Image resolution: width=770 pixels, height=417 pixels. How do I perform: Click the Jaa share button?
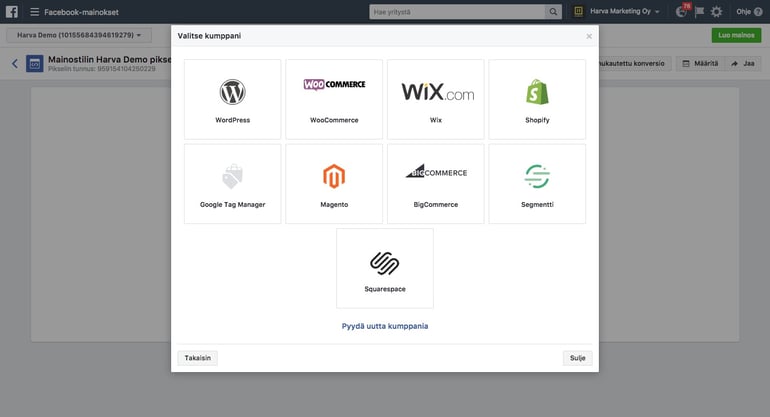tap(743, 63)
